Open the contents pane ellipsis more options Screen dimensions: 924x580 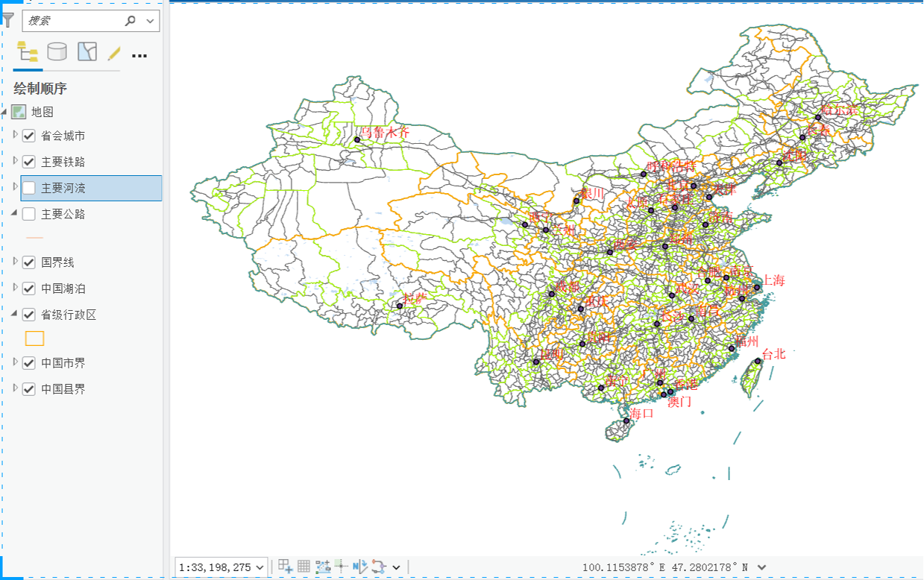point(139,55)
